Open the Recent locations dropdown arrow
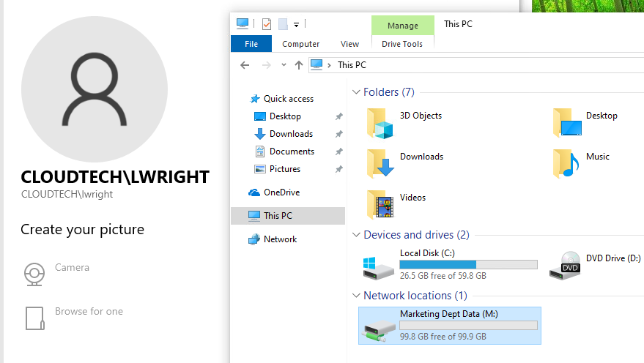 coord(284,65)
